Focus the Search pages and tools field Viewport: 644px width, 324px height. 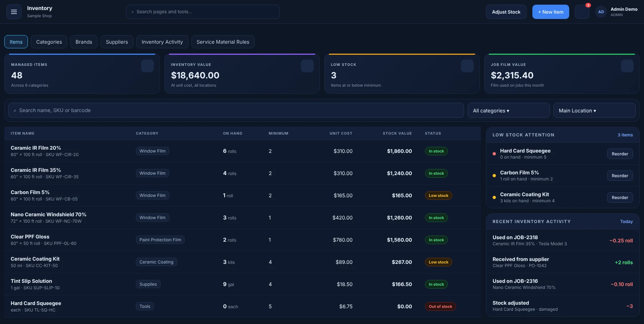pyautogui.click(x=203, y=12)
